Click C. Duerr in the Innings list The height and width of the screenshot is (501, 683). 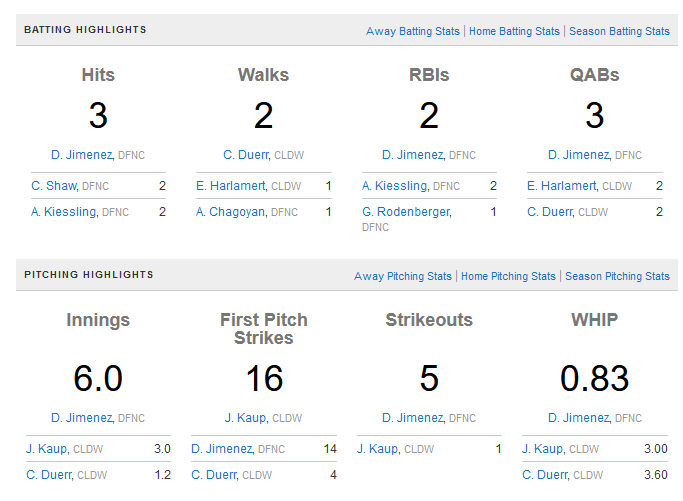tap(49, 475)
